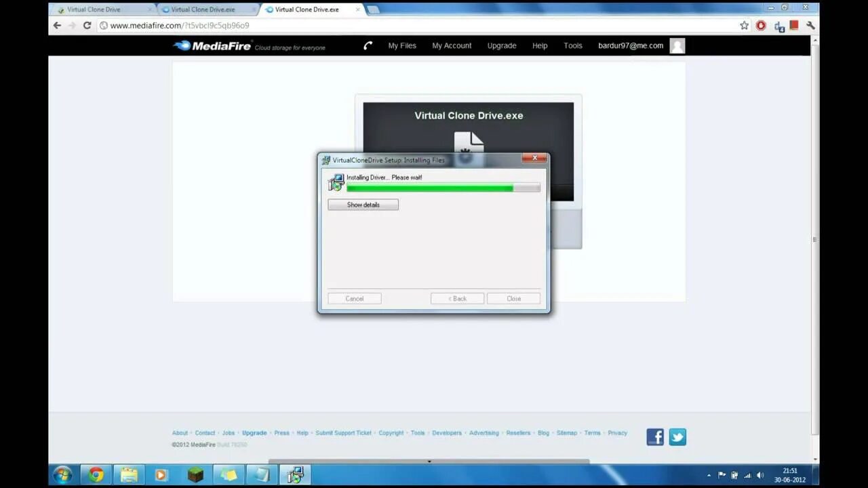This screenshot has width=868, height=488.
Task: Open the Contact footer link
Action: [205, 432]
